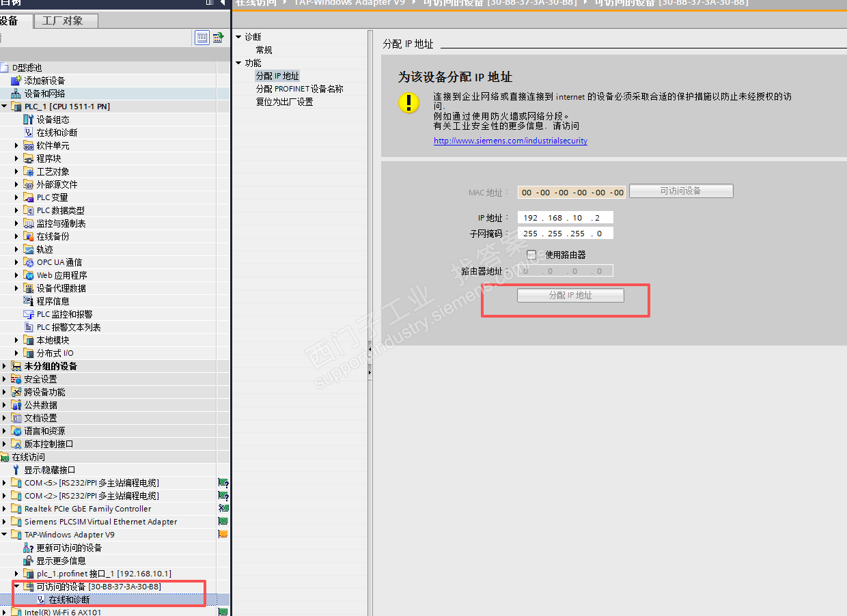847x616 pixels.
Task: Click 显示/隐藏接口 wrench icon
Action: (16, 470)
